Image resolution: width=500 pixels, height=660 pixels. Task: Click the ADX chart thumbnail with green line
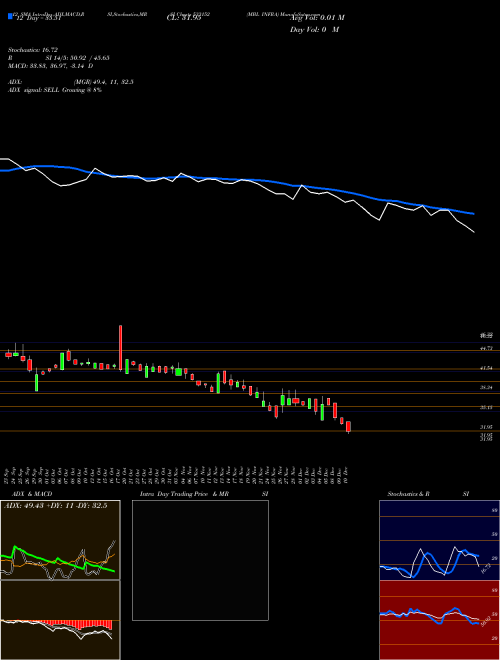coord(60,540)
